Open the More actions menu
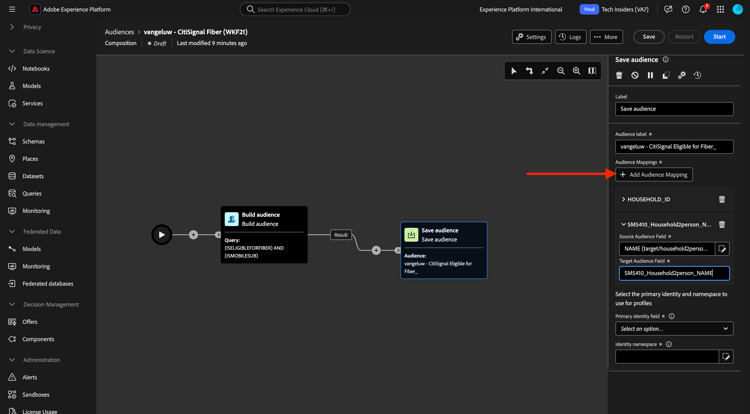The height and width of the screenshot is (414, 750). coord(606,37)
